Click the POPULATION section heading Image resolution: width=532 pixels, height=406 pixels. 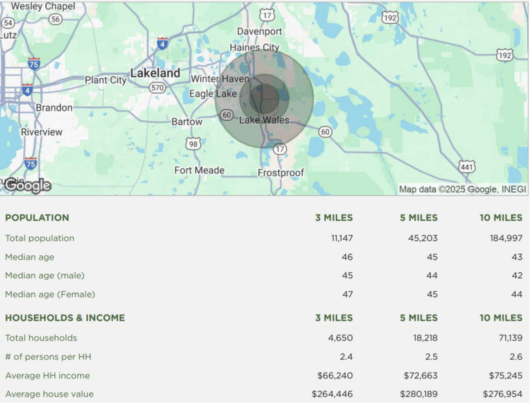[37, 218]
